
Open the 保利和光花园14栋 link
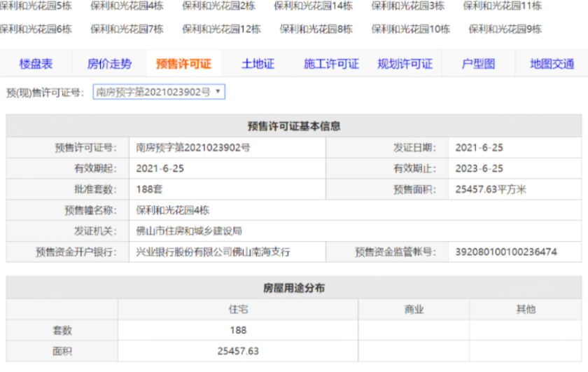(x=313, y=6)
